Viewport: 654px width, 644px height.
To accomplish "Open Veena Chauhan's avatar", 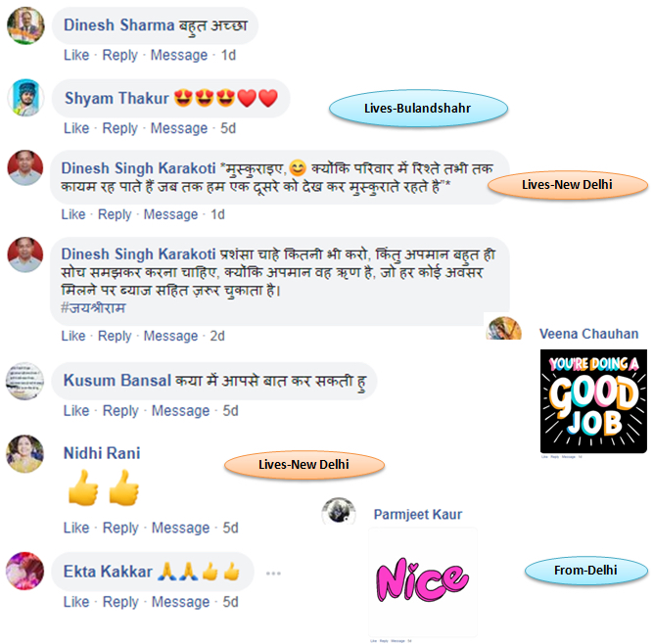I will [504, 329].
